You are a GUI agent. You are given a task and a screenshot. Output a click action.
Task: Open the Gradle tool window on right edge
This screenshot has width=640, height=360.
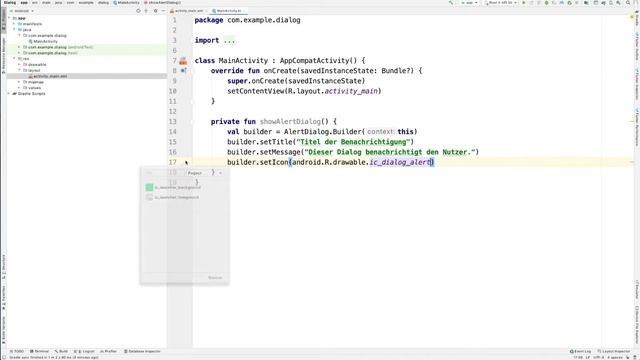click(x=636, y=19)
